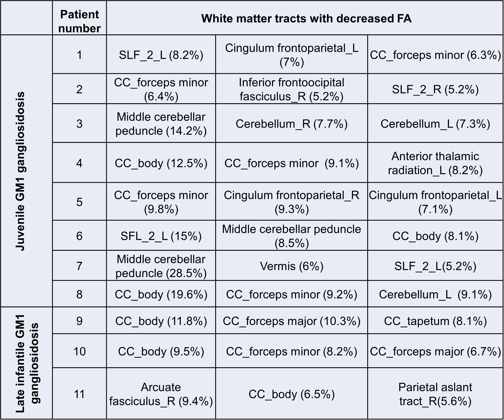Select the SFL_2_L (15%) cell
504x420 pixels.
pyautogui.click(x=161, y=236)
